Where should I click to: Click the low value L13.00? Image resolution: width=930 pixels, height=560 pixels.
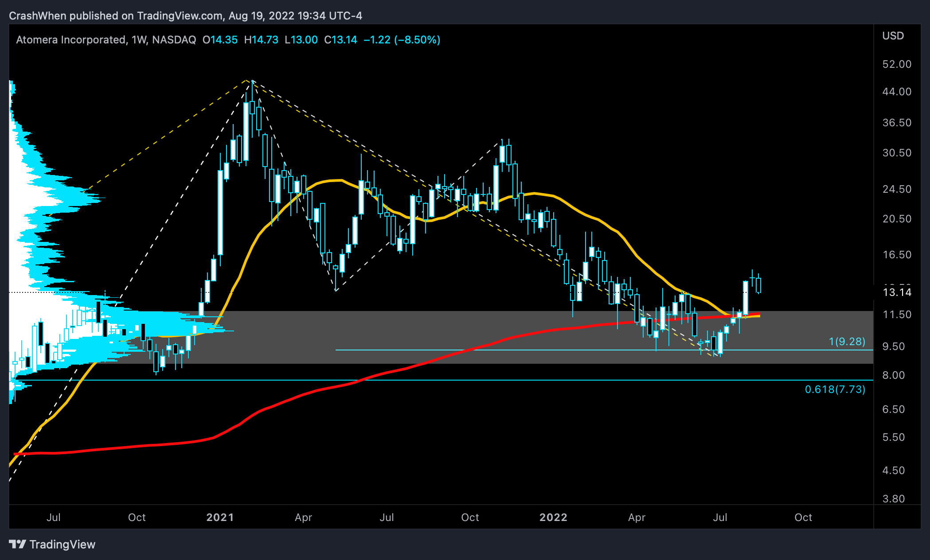coord(301,40)
